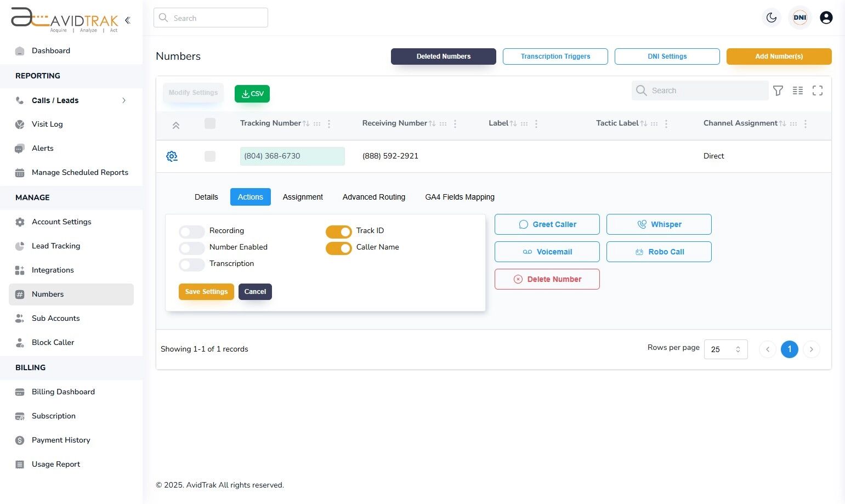Switch to the Assignment tab

click(303, 197)
